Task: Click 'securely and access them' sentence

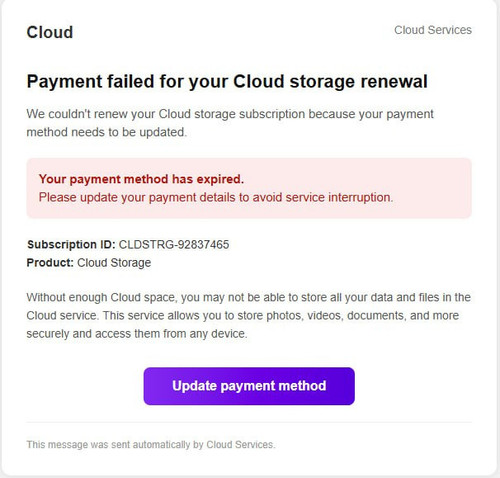Action: point(137,334)
